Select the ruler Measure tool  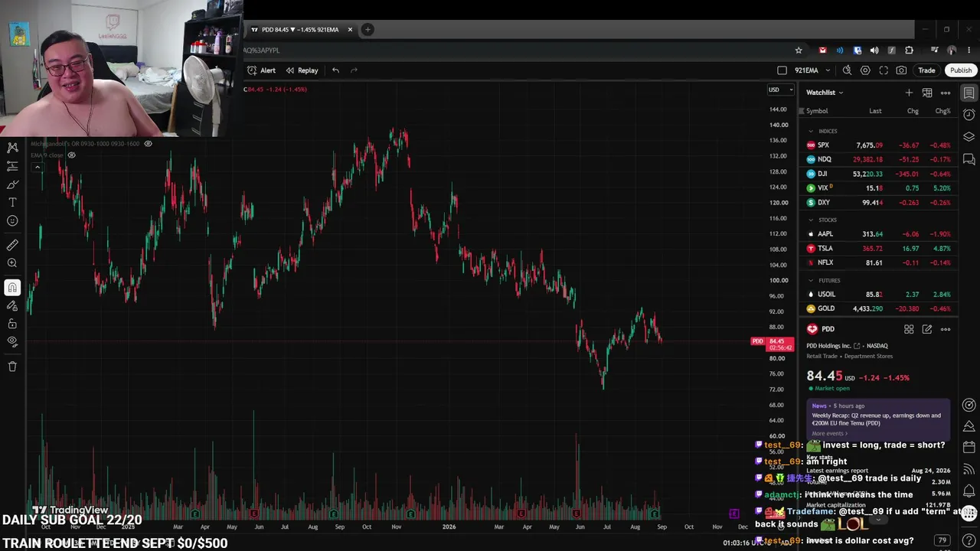[12, 245]
